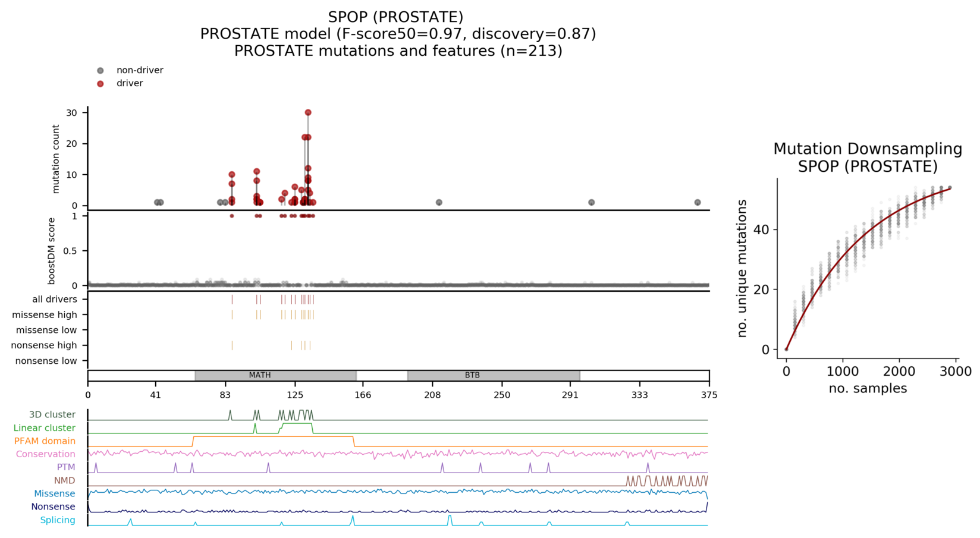Click the 'all drivers' row label

[55, 300]
